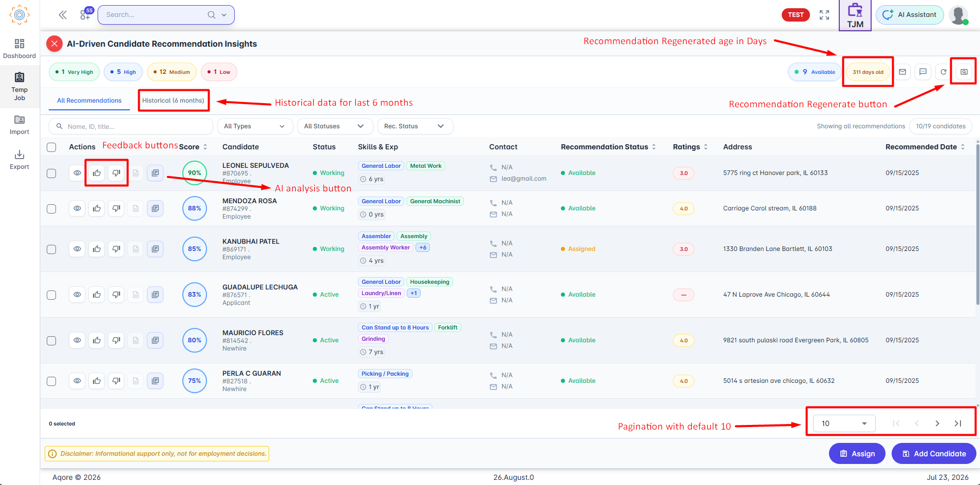Click the Assign button
This screenshot has width=980, height=485.
click(x=857, y=454)
